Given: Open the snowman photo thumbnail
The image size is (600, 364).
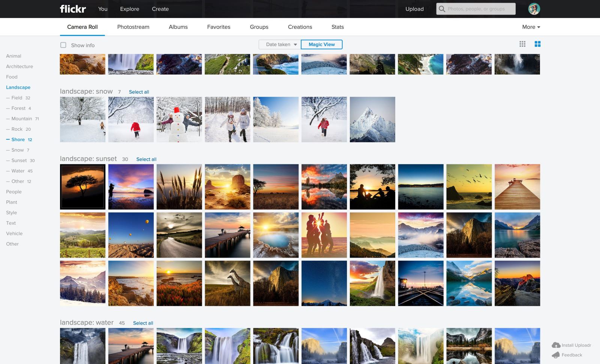Looking at the screenshot, I should [179, 119].
